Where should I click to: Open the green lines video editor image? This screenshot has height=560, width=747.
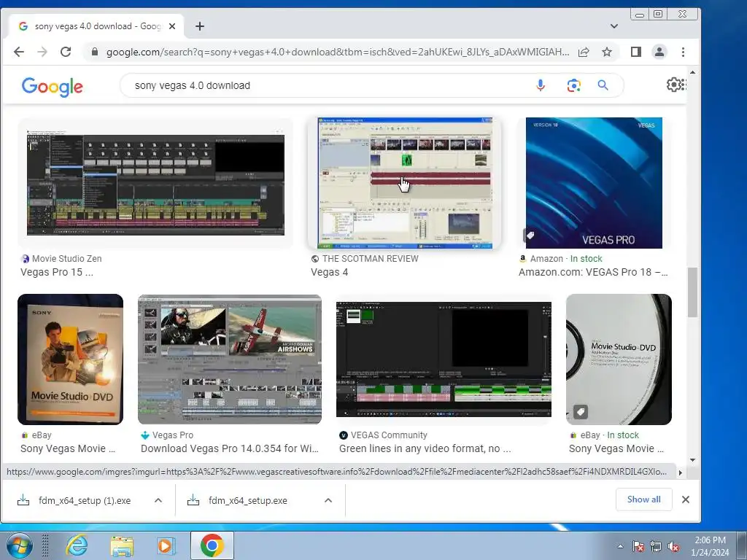tap(444, 359)
